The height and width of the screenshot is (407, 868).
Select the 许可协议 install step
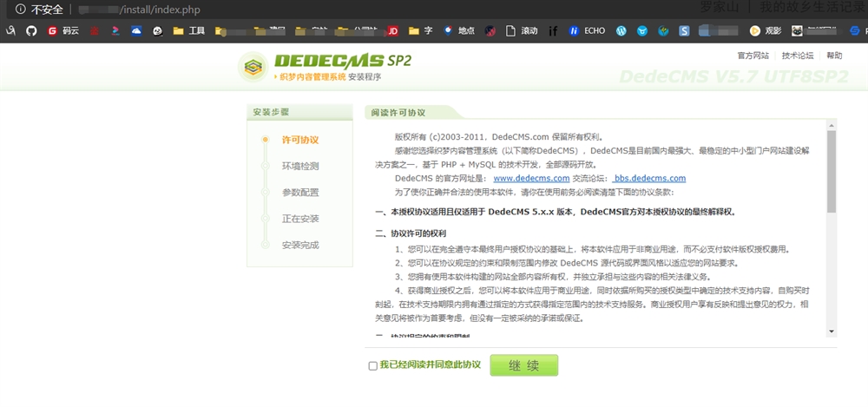click(x=300, y=140)
